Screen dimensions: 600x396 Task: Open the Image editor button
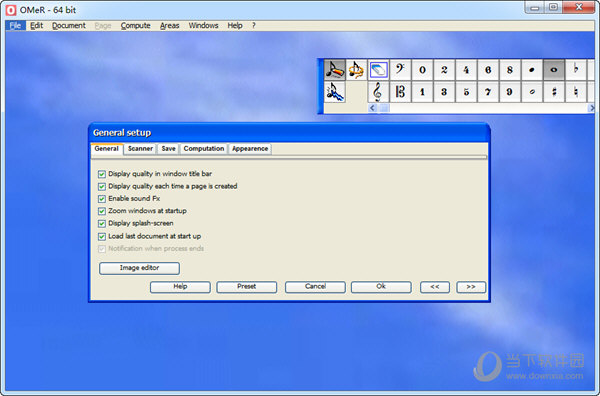pos(139,268)
